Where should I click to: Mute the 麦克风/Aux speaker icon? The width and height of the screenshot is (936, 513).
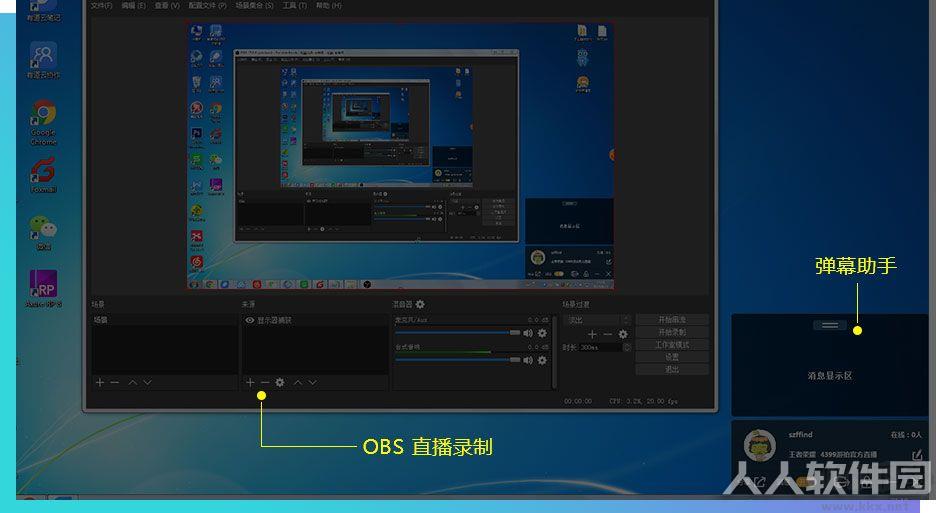click(x=528, y=333)
